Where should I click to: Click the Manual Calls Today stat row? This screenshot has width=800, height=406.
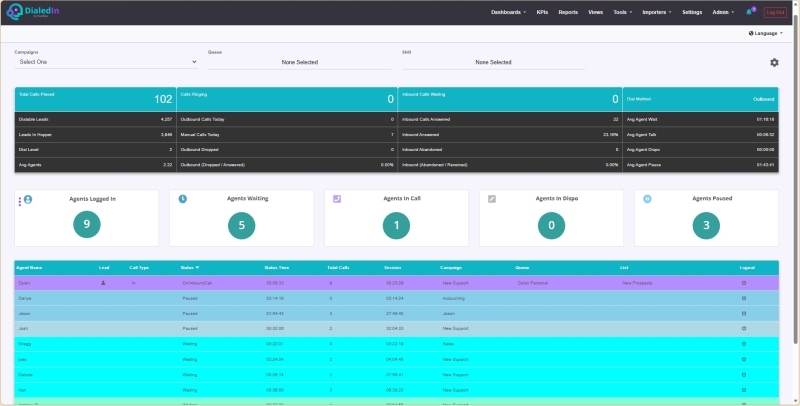click(287, 135)
